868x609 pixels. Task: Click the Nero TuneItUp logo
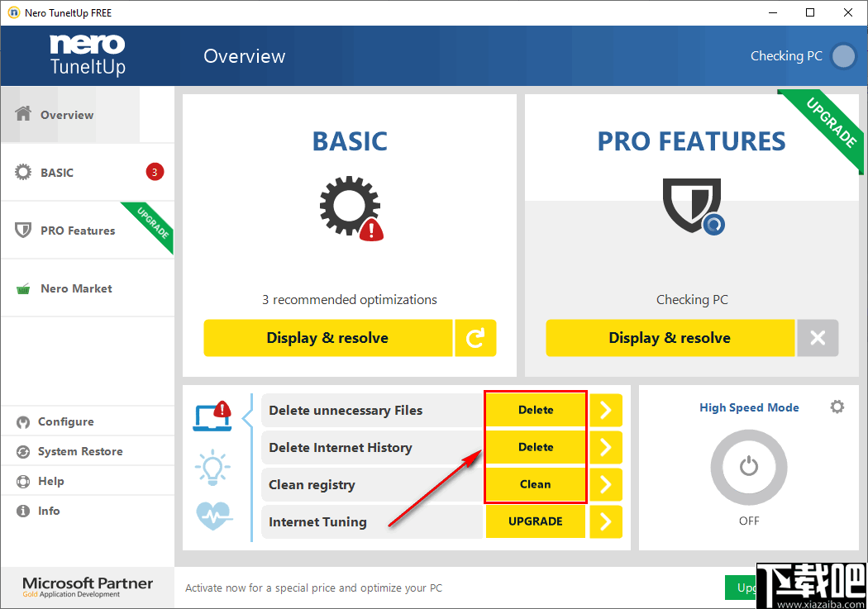click(x=88, y=55)
